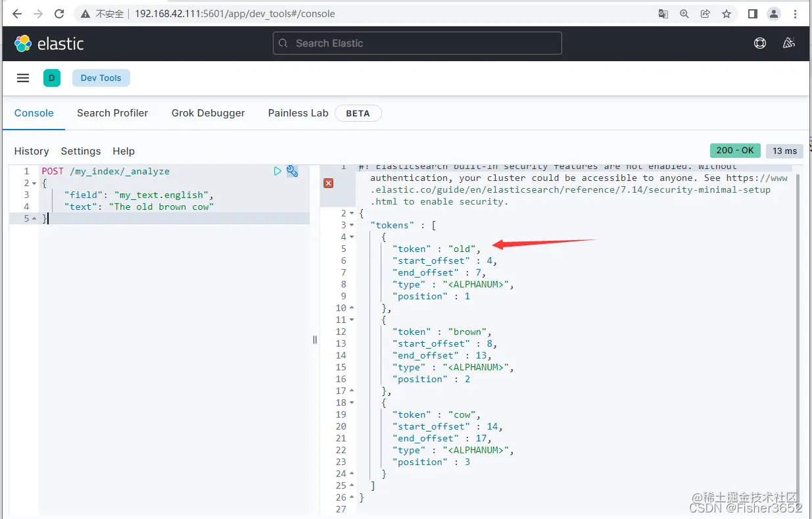Bookmark this page with the star icon

(x=727, y=13)
